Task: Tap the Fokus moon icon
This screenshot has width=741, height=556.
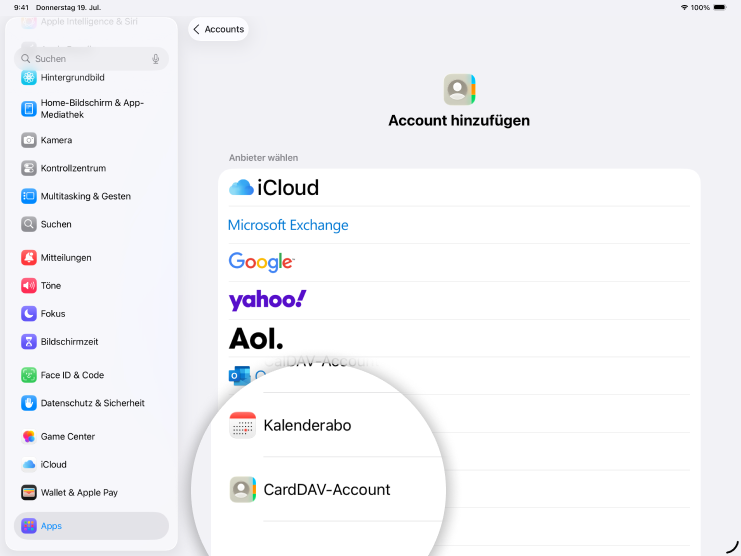Action: (x=29, y=313)
